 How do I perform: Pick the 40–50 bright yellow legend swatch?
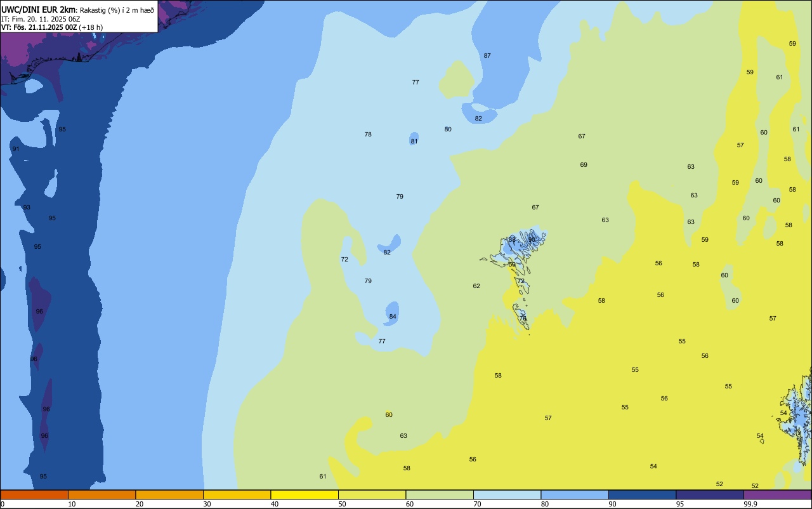304,494
